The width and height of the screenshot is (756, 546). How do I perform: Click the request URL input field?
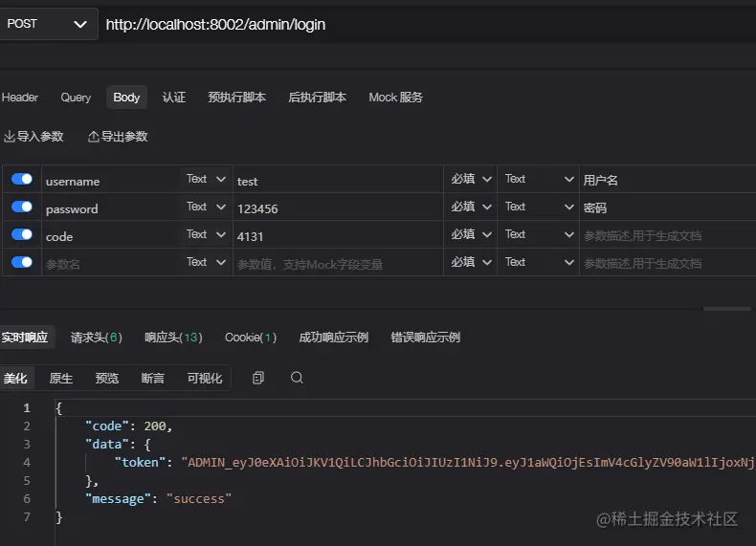click(x=427, y=24)
